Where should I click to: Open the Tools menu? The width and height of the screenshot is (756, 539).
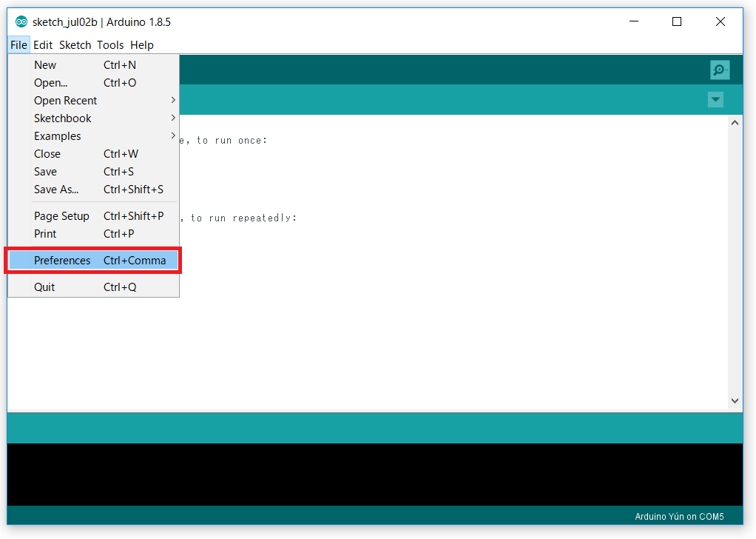tap(110, 45)
